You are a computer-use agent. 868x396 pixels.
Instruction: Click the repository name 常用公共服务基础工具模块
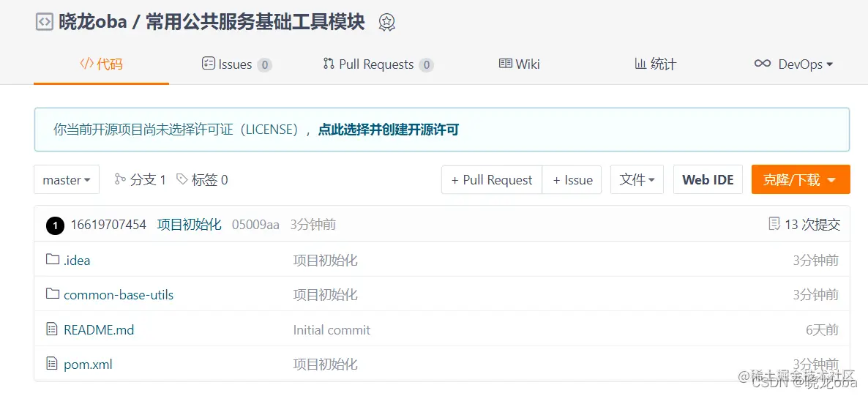(255, 22)
